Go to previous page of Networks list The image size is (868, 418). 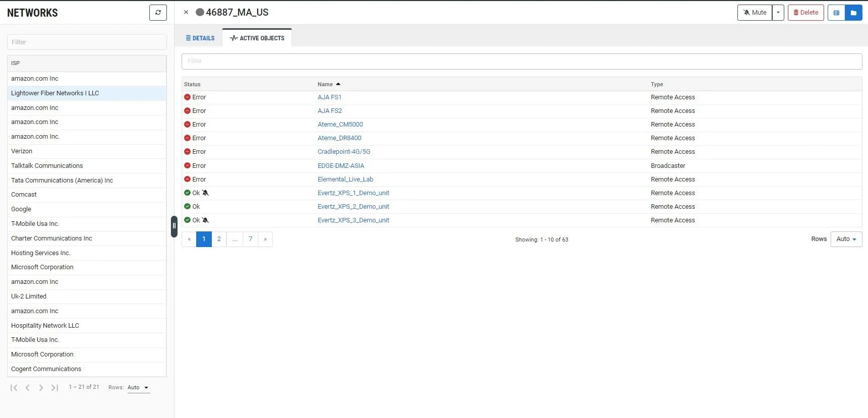pyautogui.click(x=28, y=388)
